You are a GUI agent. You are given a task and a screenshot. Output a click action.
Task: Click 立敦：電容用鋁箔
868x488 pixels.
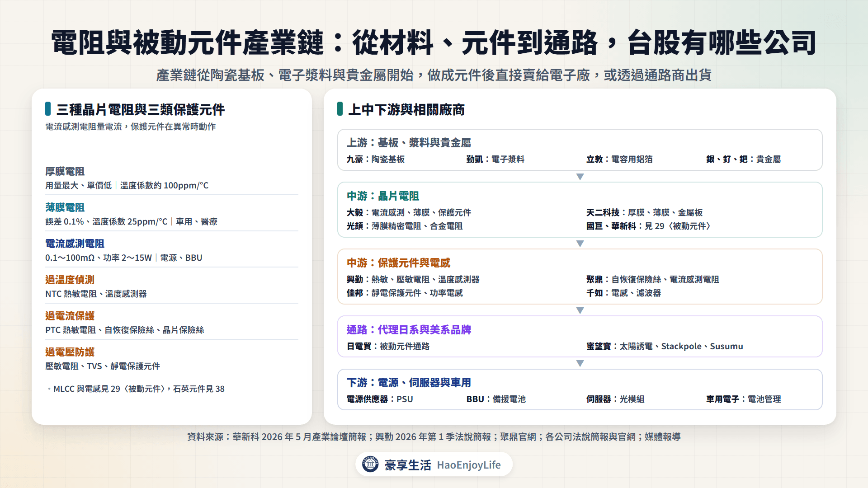pos(620,159)
